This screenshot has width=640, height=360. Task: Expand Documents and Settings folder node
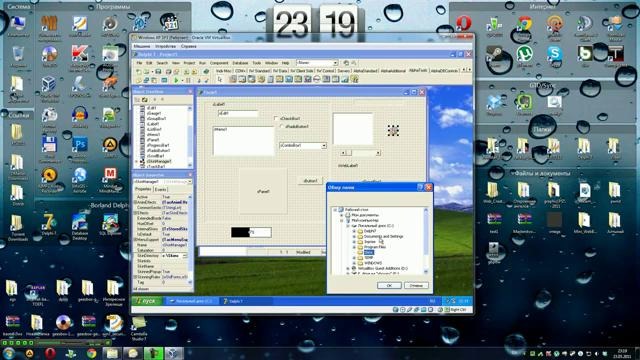pyautogui.click(x=354, y=236)
